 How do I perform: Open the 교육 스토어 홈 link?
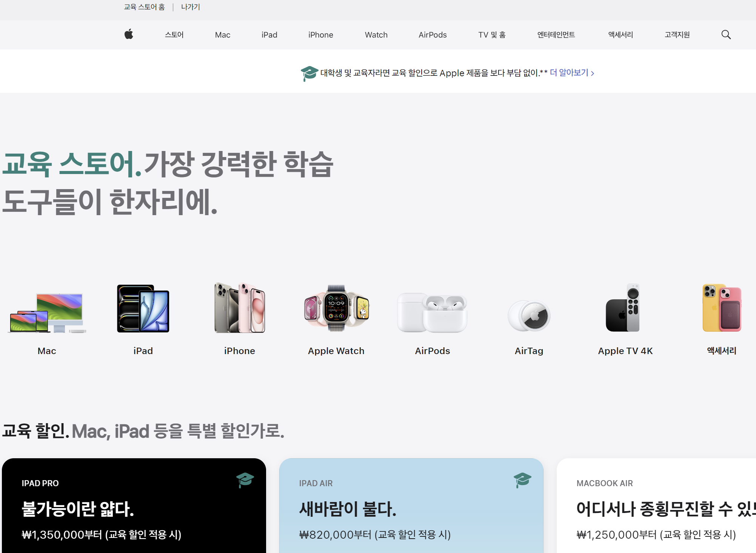click(x=144, y=7)
